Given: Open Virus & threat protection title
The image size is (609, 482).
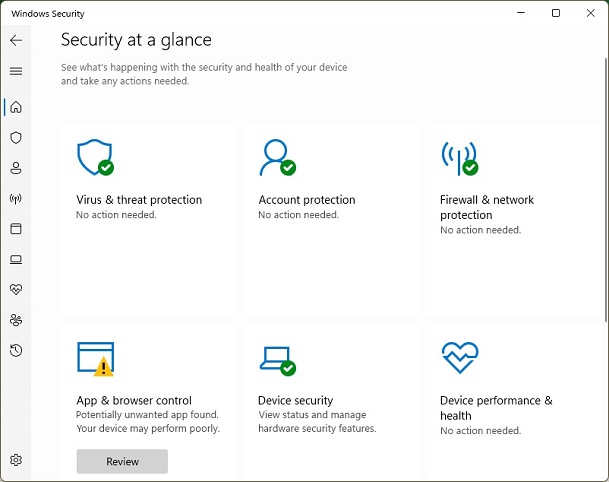Looking at the screenshot, I should point(139,200).
